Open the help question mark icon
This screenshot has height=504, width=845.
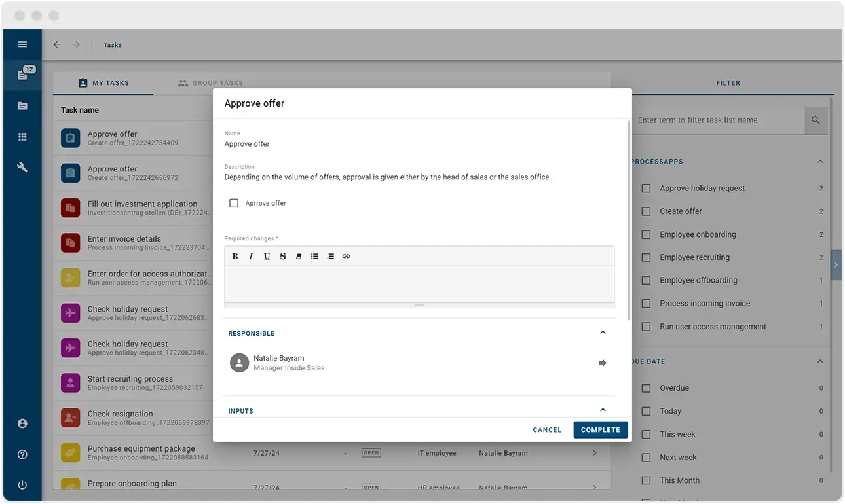(x=22, y=454)
